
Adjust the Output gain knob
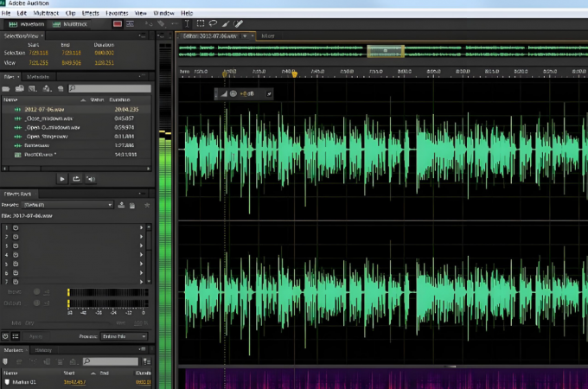(x=36, y=303)
